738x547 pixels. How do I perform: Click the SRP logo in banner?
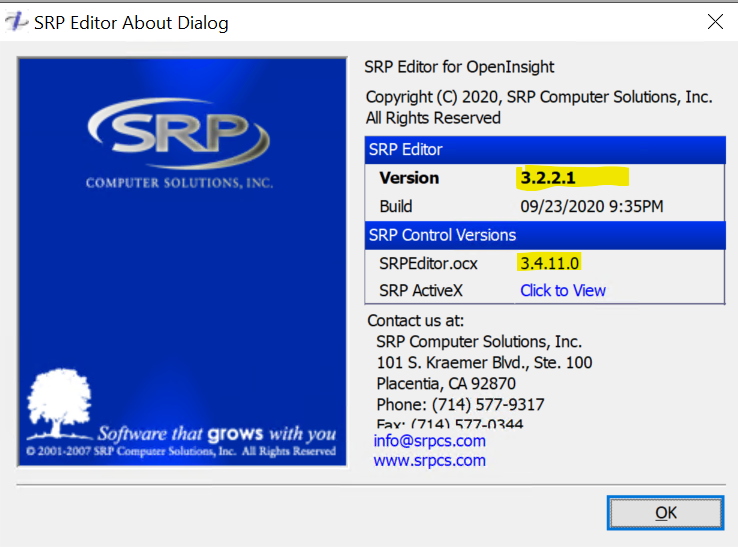coord(180,135)
